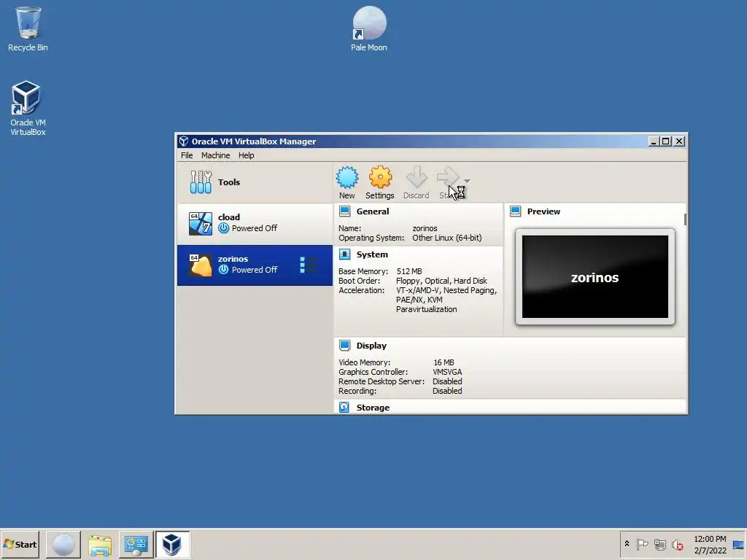Click the General section monitor icon
This screenshot has height=560, width=747.
[x=344, y=211]
